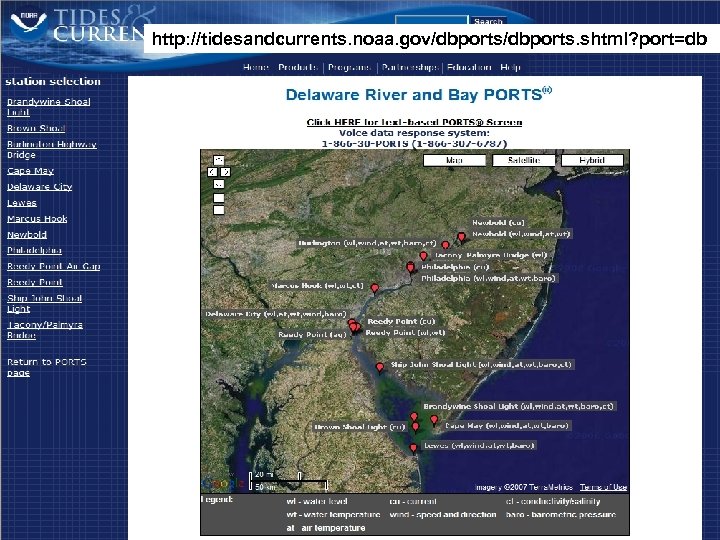Screen dimensions: 720x540
Task: Open the Programs menu item
Action: coord(349,68)
